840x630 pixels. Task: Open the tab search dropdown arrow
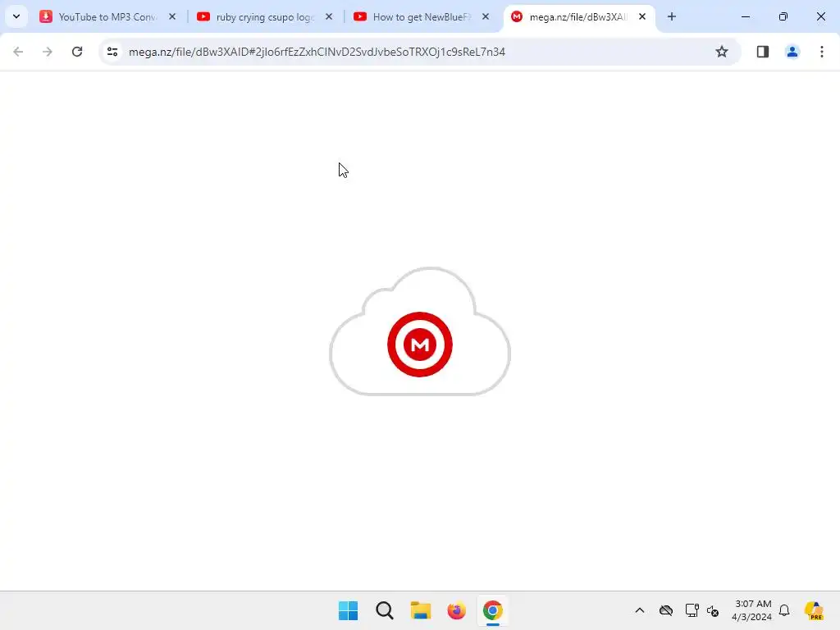(16, 16)
